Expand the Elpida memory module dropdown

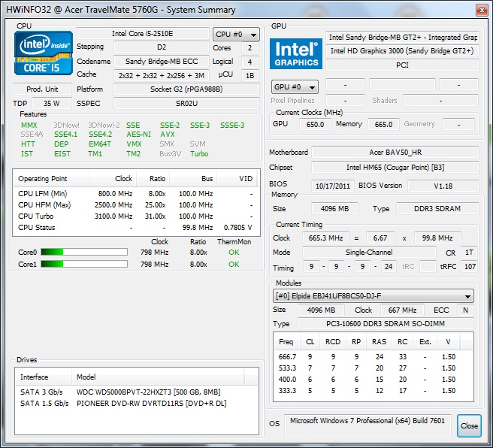374,296
